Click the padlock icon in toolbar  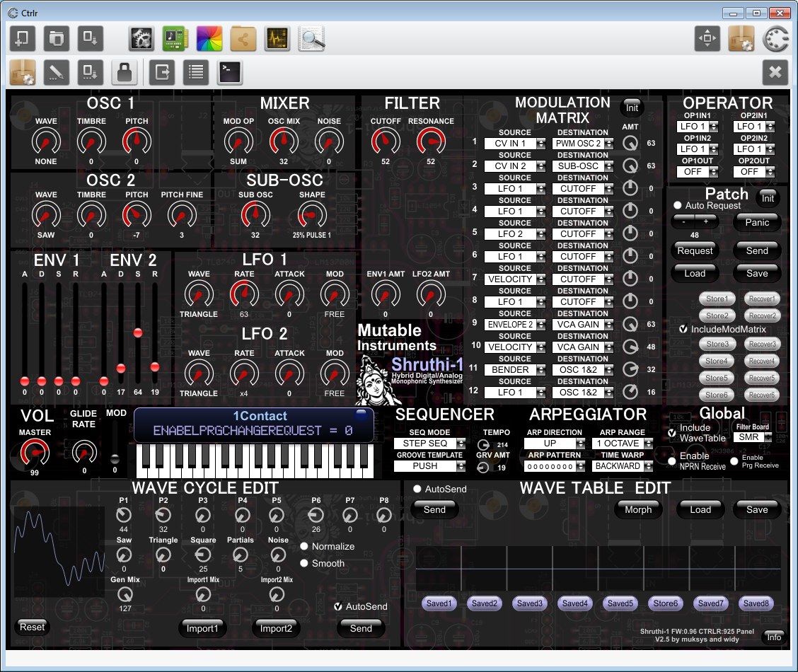pyautogui.click(x=125, y=72)
